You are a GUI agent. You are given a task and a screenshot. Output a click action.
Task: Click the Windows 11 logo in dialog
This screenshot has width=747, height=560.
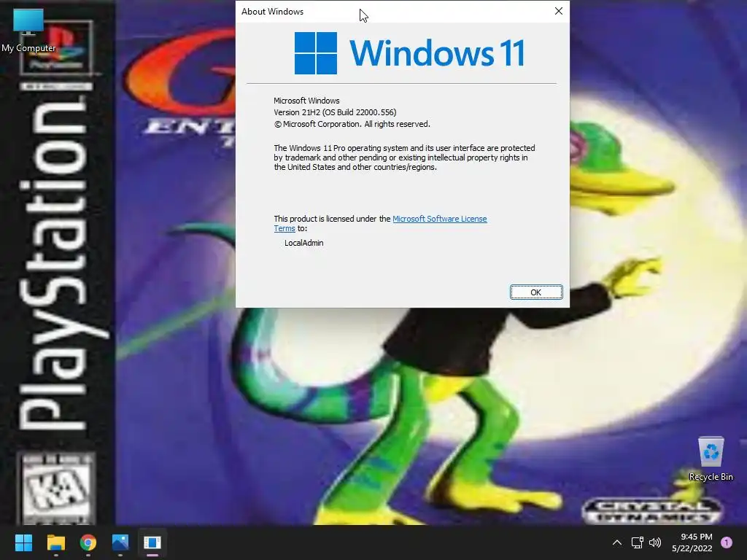410,52
